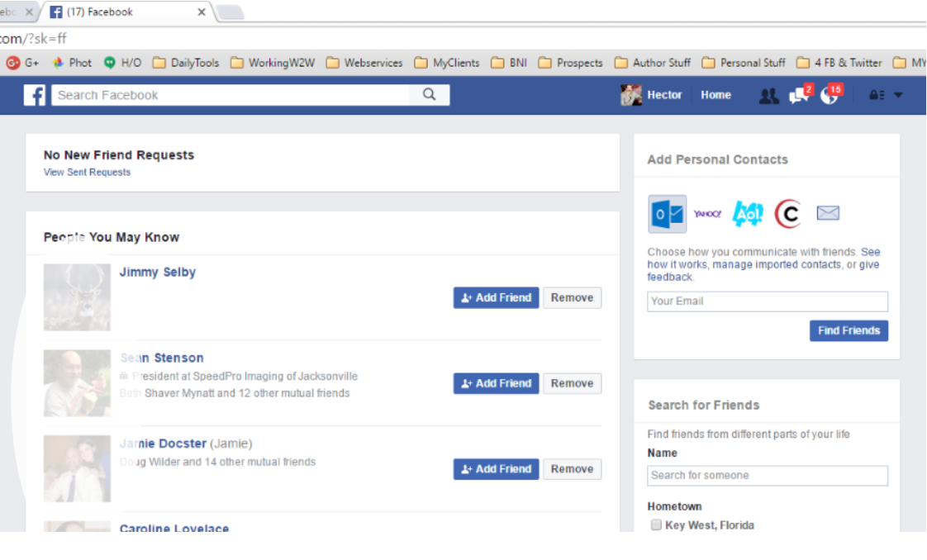Image resolution: width=927 pixels, height=560 pixels.
Task: Open the 14 other mutual friends link
Action: (x=260, y=462)
